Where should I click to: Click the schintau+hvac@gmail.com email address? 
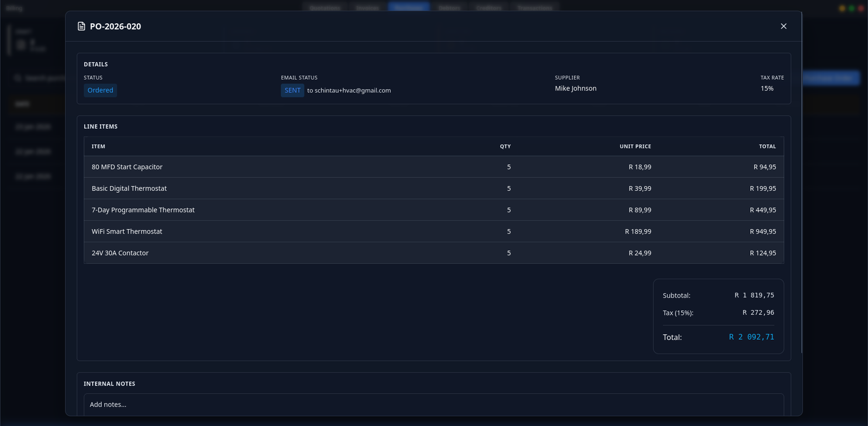352,91
